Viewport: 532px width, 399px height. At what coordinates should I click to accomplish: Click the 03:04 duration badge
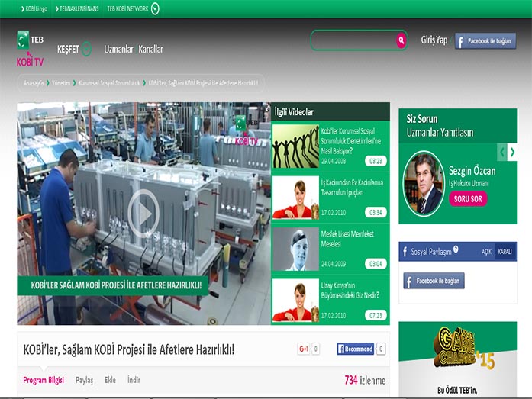(x=376, y=264)
